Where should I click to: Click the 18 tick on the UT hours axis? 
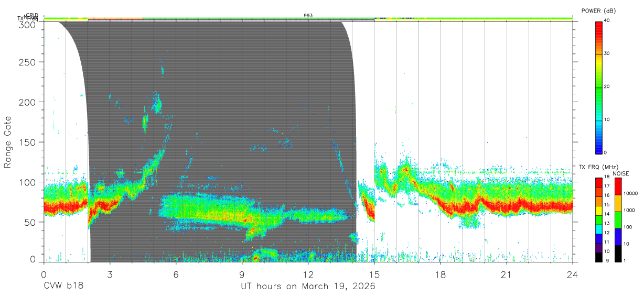[440, 274]
